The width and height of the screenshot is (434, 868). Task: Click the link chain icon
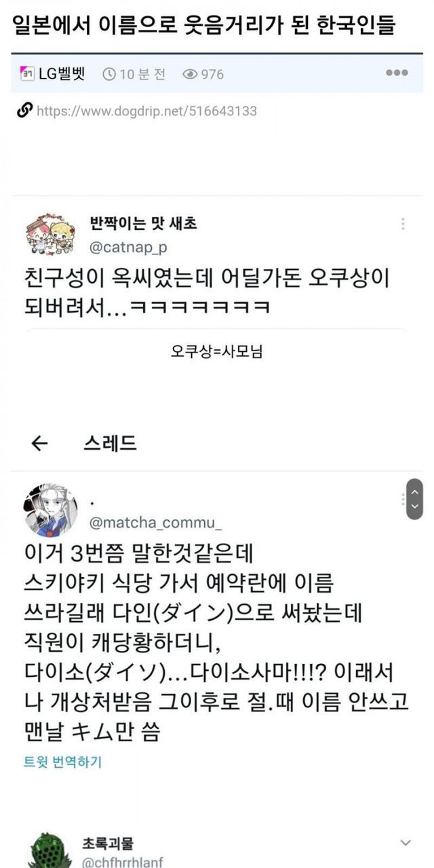[x=24, y=111]
